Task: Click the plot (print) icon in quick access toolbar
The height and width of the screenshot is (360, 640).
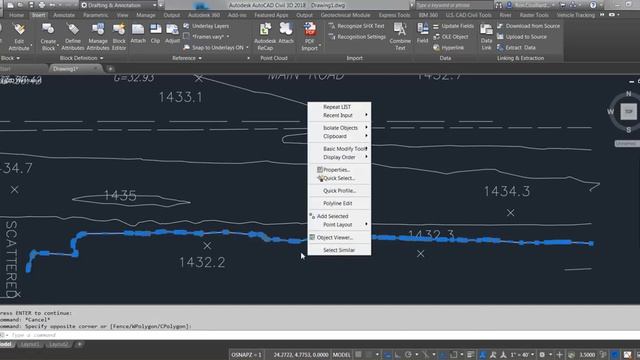Action: pyautogui.click(x=42, y=5)
